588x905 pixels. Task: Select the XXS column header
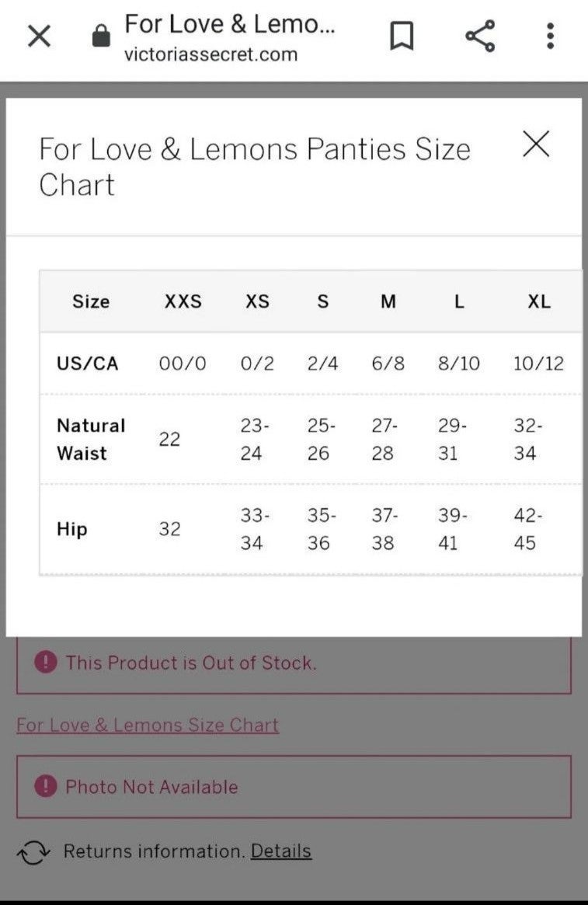[183, 301]
